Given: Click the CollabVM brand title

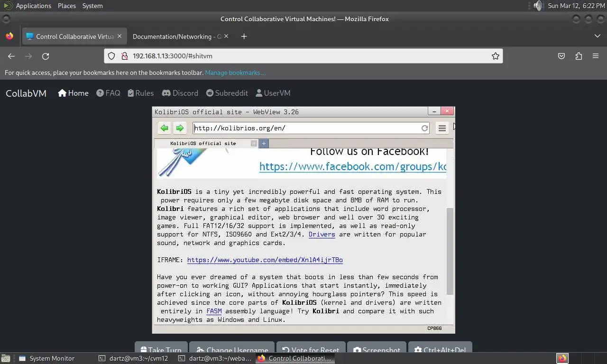Looking at the screenshot, I should [x=26, y=93].
